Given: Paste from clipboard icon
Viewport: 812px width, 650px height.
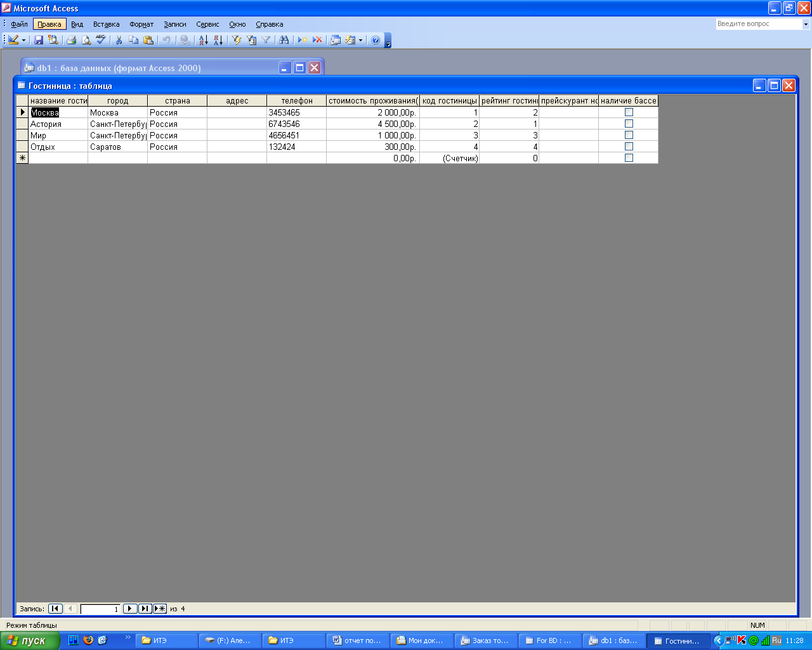Looking at the screenshot, I should pyautogui.click(x=148, y=40).
